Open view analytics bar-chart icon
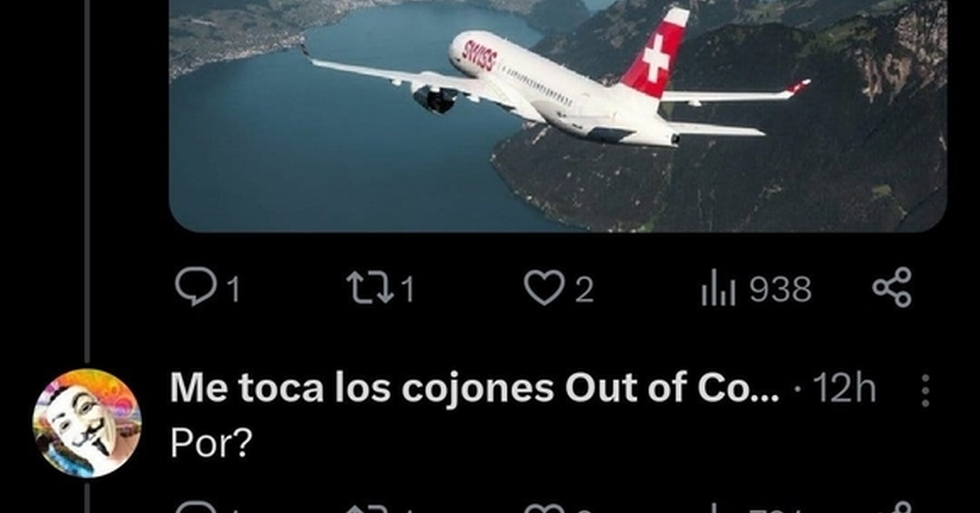Viewport: 980px width, 513px height. click(x=718, y=287)
